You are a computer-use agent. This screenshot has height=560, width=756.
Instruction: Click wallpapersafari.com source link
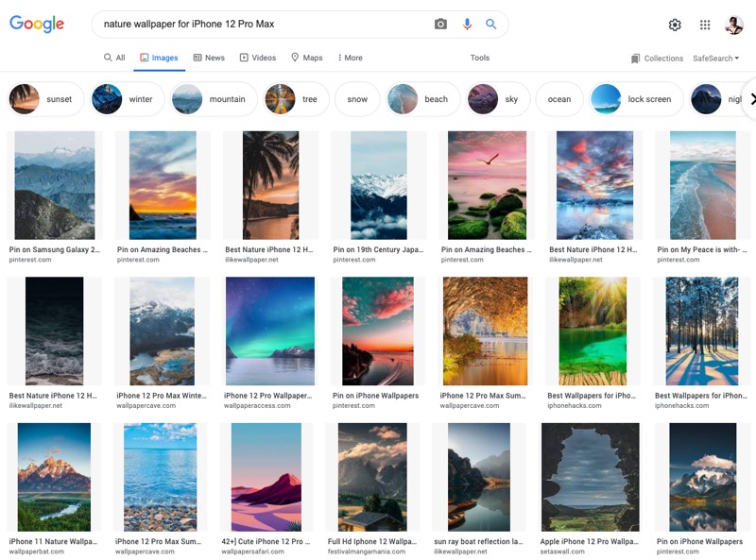pyautogui.click(x=252, y=552)
